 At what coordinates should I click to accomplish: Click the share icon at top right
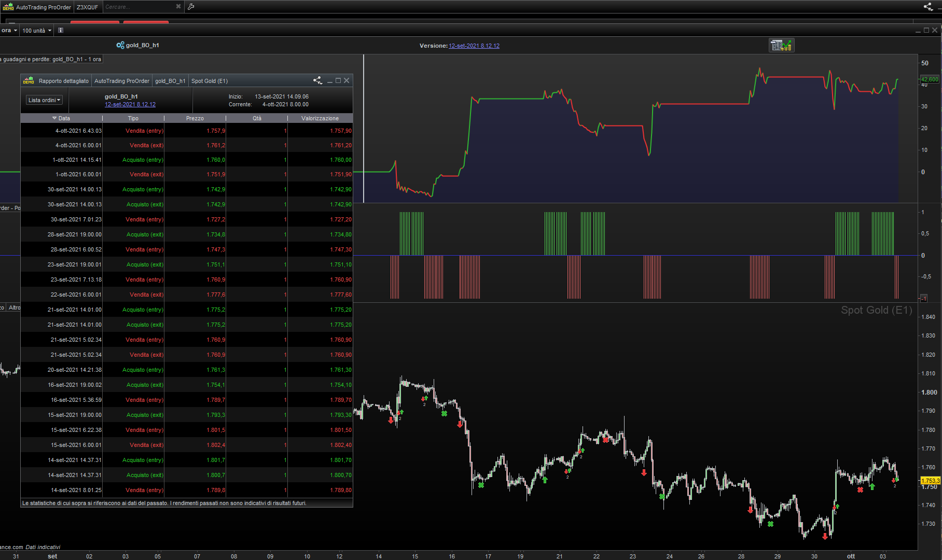(x=928, y=7)
